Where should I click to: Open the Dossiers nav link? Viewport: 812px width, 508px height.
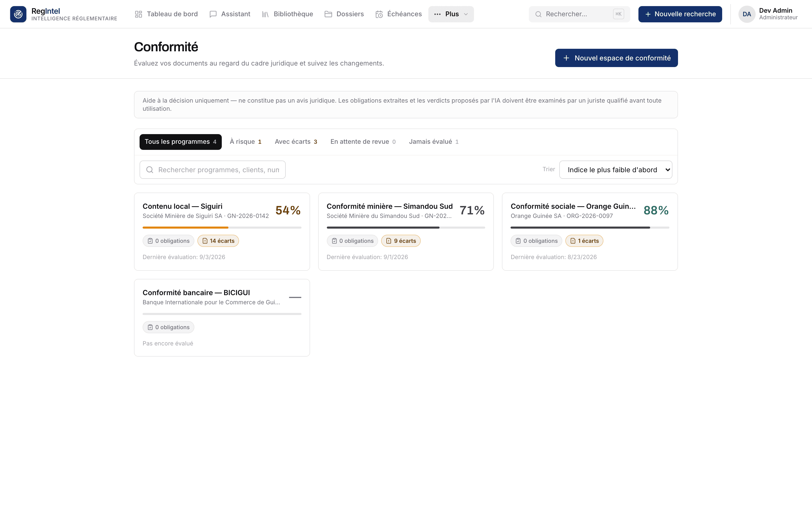click(x=344, y=14)
